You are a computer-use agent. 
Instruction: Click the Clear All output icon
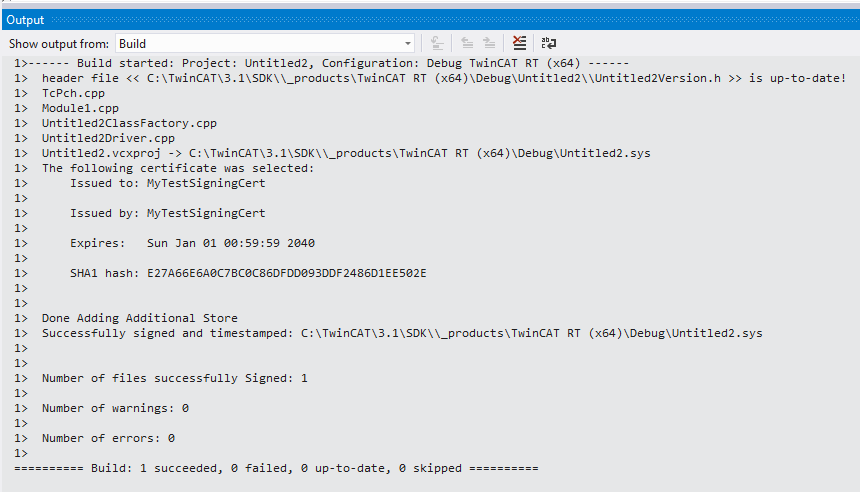tap(519, 43)
